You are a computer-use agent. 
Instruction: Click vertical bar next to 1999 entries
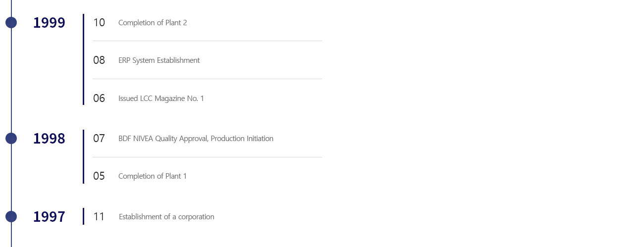(x=84, y=59)
